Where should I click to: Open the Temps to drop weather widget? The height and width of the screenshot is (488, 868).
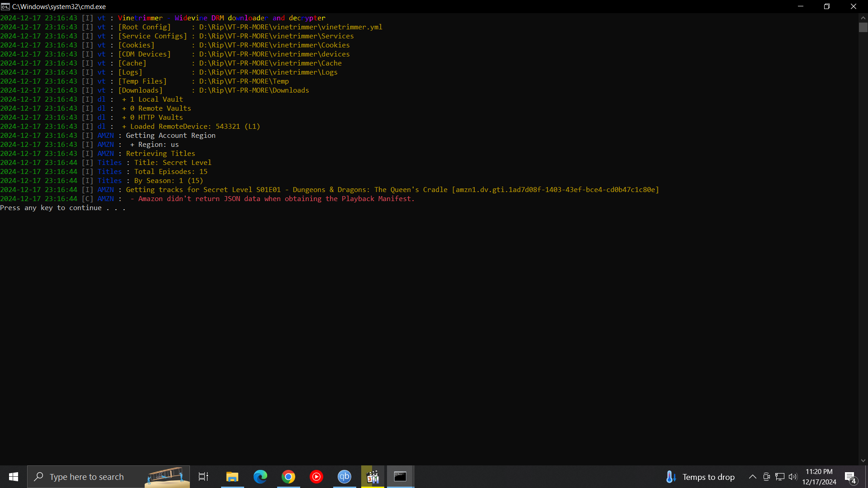coord(701,477)
